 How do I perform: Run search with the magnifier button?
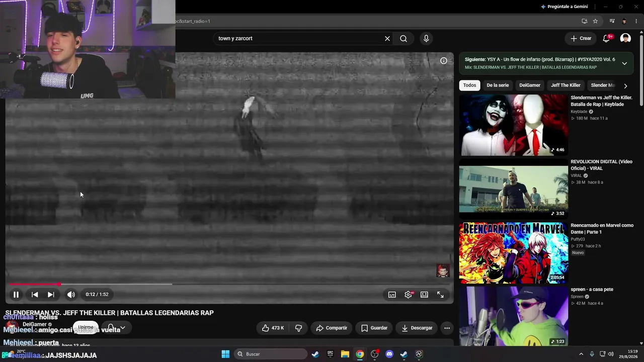404,38
